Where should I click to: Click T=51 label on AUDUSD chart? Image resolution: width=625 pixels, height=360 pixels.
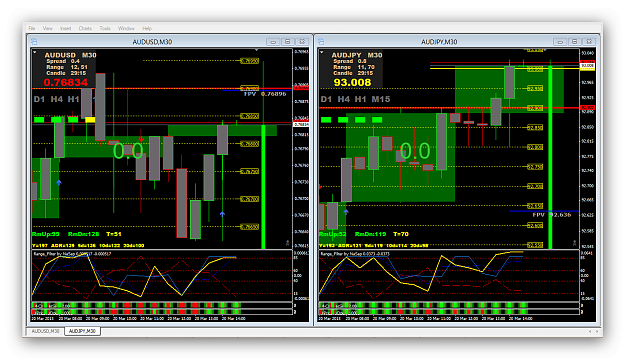pyautogui.click(x=114, y=234)
